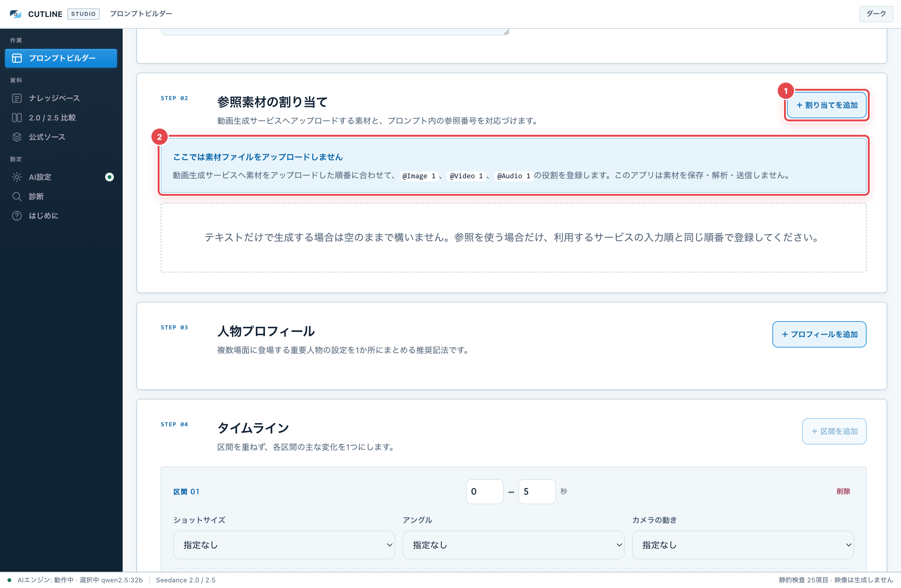Click the green AI設定 status indicator
Viewport: 901px width, 588px height.
coord(109,177)
